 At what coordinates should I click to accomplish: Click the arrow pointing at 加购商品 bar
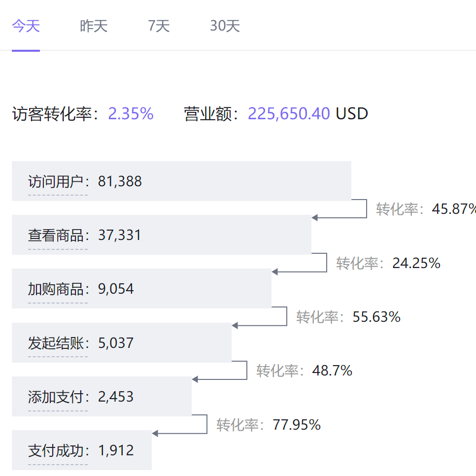[275, 272]
